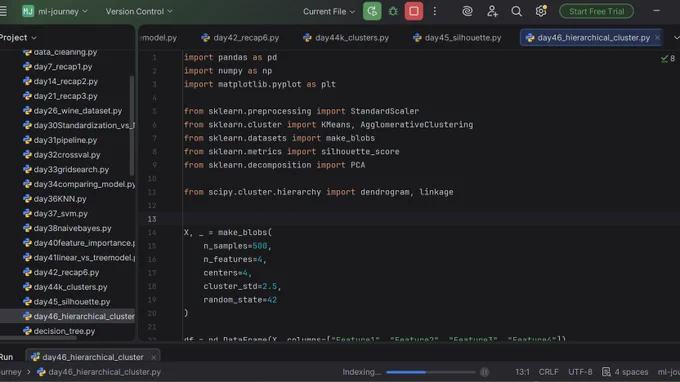Viewport: 680px width, 382px height.
Task: Click the inspections checkmark widget showing 8
Action: pos(667,58)
